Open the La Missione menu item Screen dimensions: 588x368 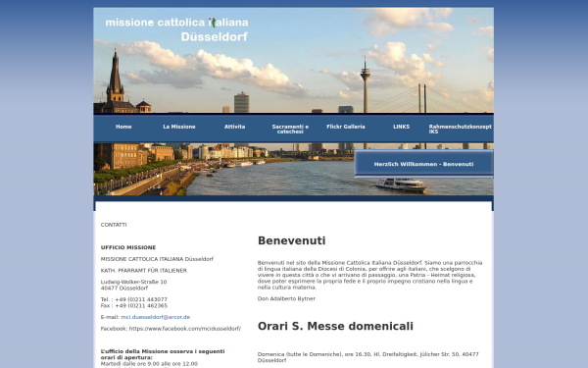(179, 127)
